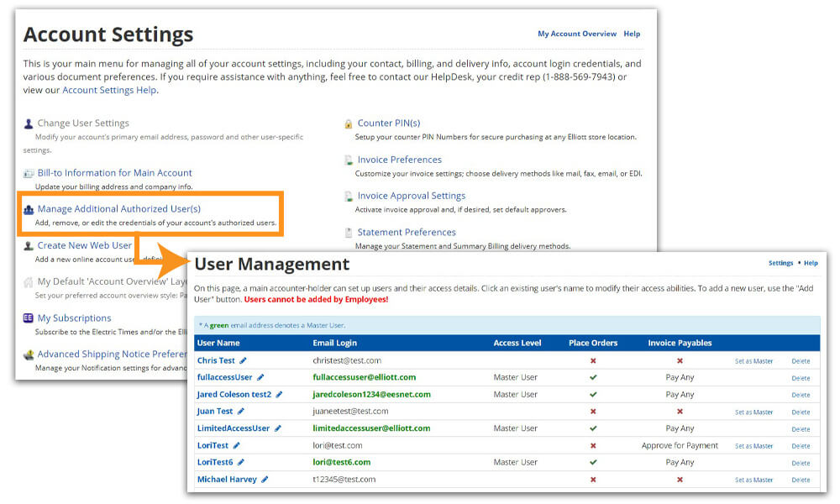Click the icon beside My Subscriptions
The height and width of the screenshot is (504, 840).
[29, 318]
